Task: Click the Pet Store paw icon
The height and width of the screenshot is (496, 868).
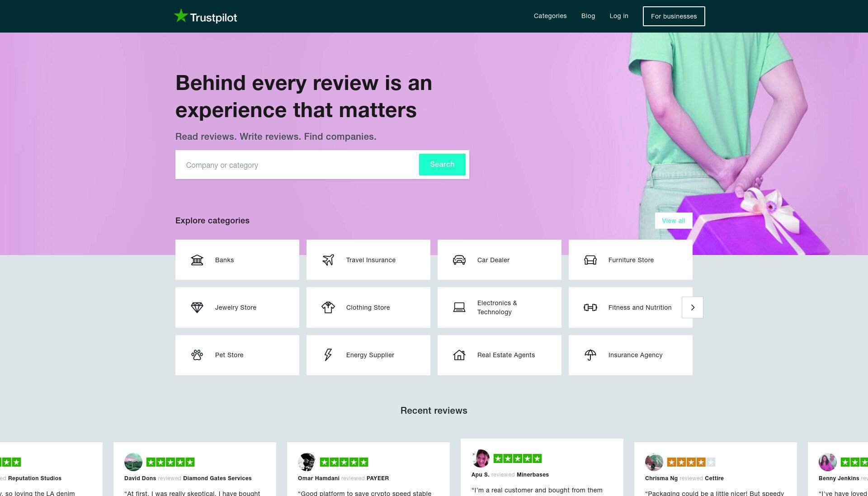Action: pos(197,355)
